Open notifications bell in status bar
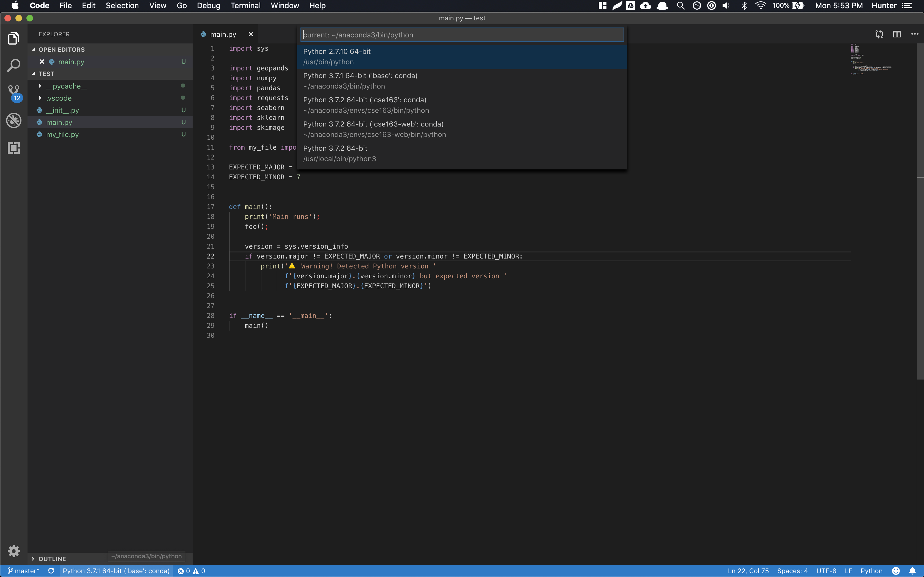Image resolution: width=924 pixels, height=577 pixels. [912, 571]
